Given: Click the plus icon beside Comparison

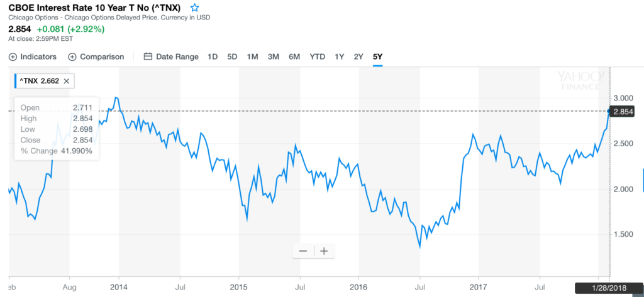Looking at the screenshot, I should coord(72,57).
